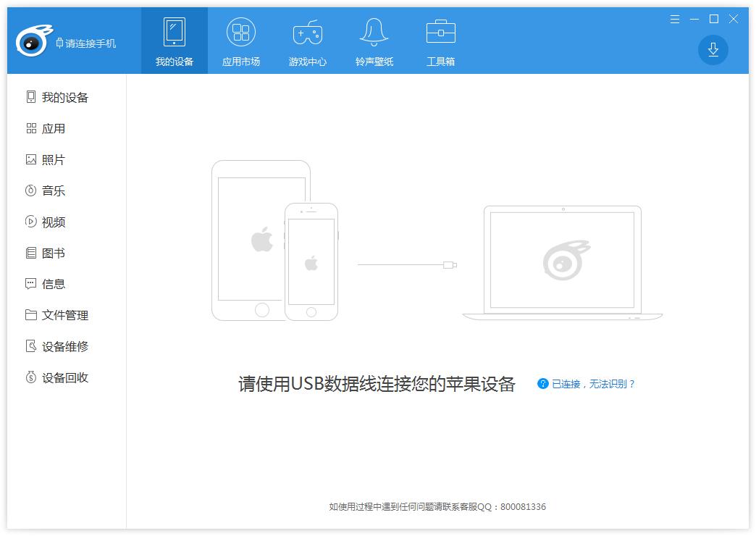
Task: Select 我的设备 in the left sidebar
Action: tap(65, 98)
